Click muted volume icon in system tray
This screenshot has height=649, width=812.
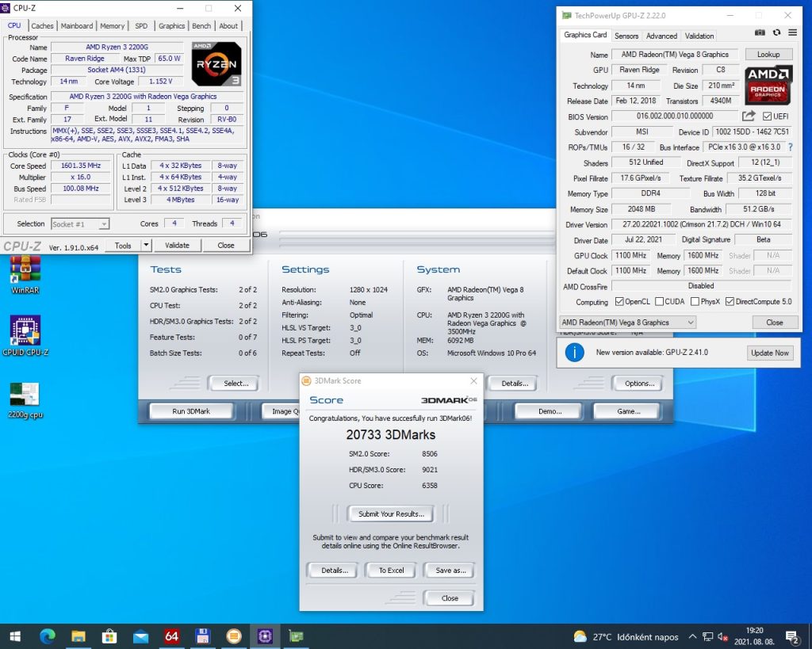click(x=723, y=637)
